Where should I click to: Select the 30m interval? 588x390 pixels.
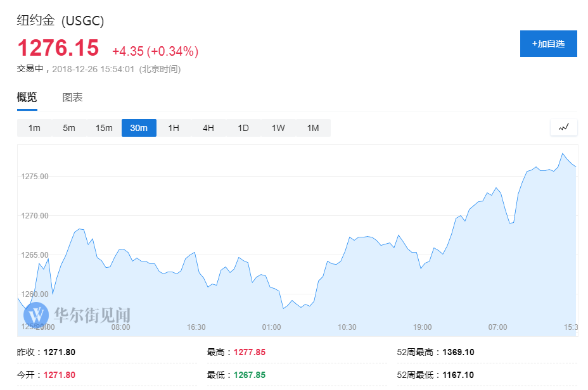pyautogui.click(x=139, y=128)
